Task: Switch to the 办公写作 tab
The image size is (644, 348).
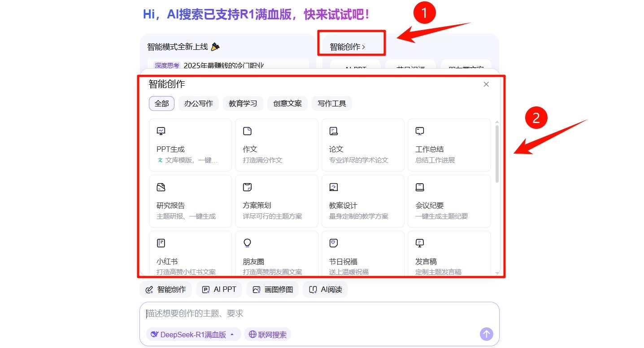Action: pyautogui.click(x=198, y=103)
